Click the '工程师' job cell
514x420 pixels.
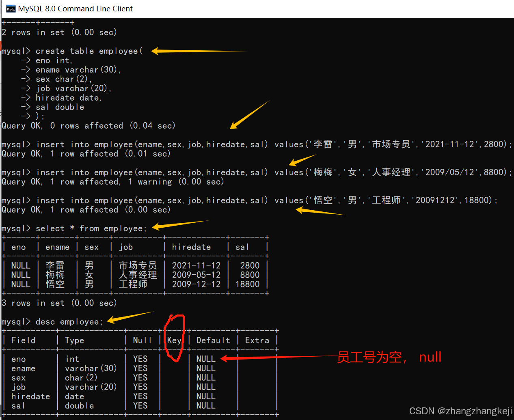[133, 284]
